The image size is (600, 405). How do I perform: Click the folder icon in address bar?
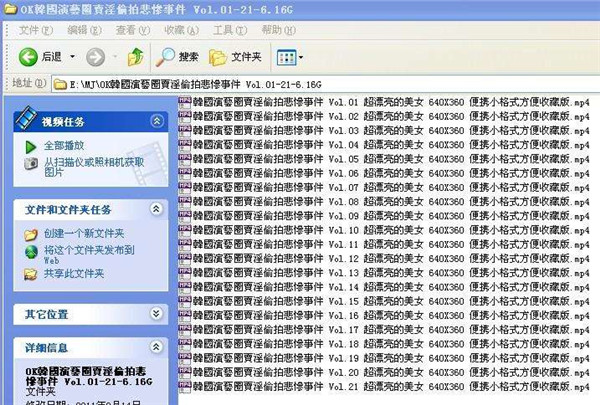click(x=60, y=84)
